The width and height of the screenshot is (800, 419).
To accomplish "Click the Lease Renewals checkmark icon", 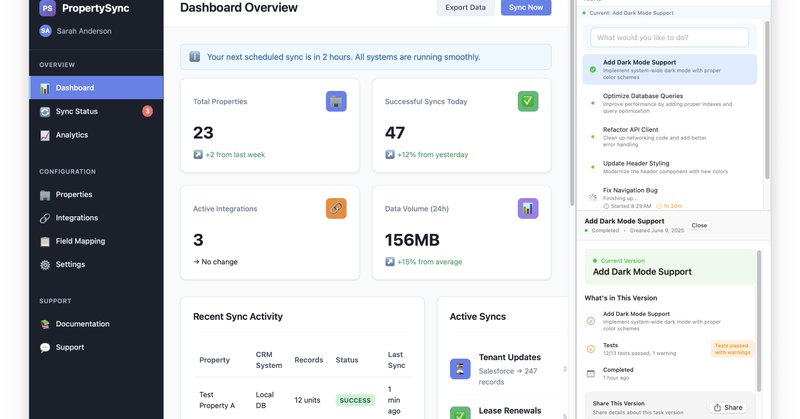I will coord(460,413).
